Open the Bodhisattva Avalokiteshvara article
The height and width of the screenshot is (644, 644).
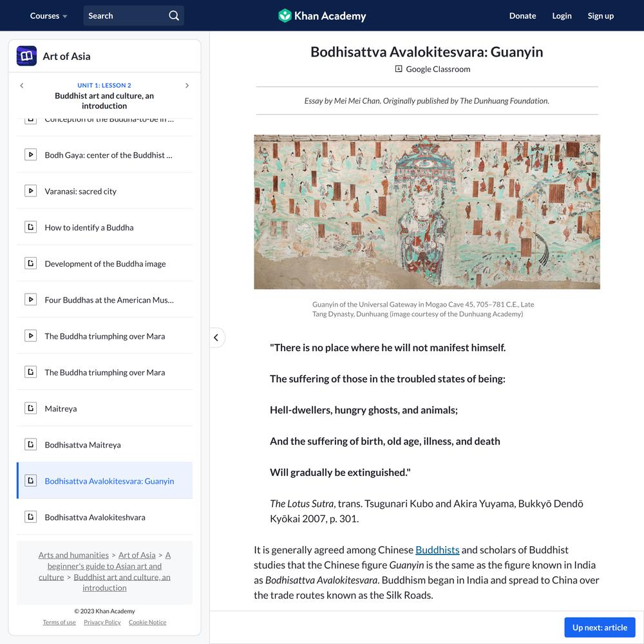click(x=105, y=516)
